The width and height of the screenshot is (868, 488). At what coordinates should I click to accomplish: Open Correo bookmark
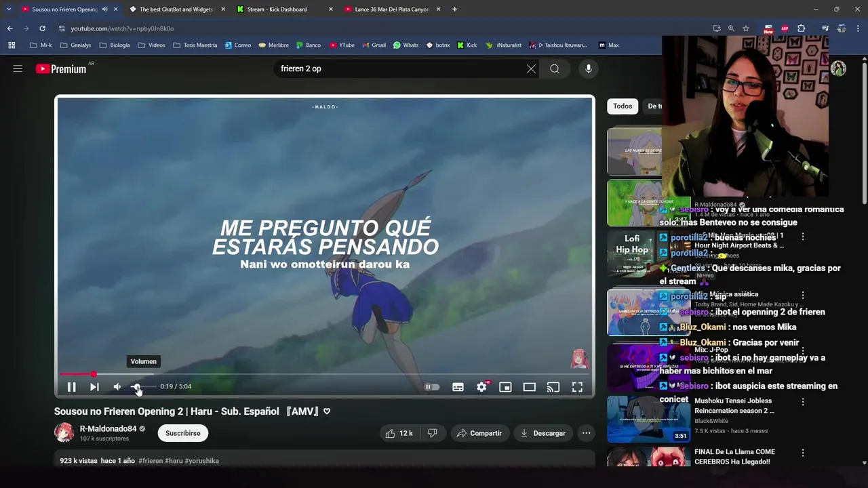click(238, 45)
